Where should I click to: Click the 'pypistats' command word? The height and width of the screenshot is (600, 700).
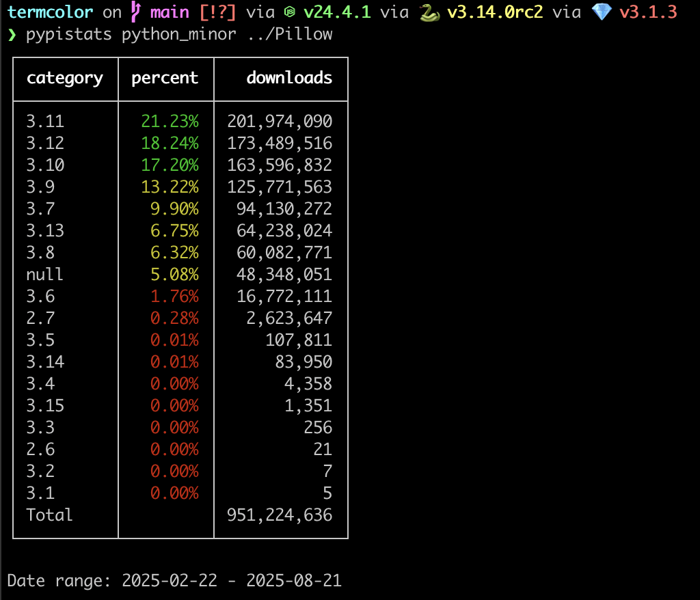click(x=69, y=34)
